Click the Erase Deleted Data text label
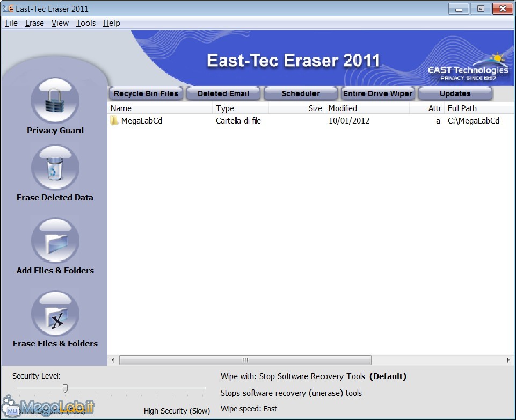Screen dimensions: 516x420 (55, 198)
